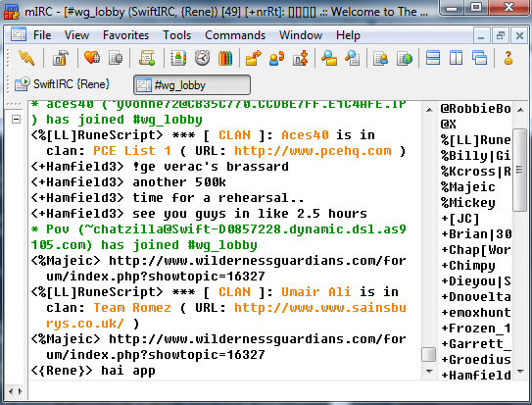Open the Timer clock icon
The height and width of the screenshot is (405, 532).
click(x=202, y=58)
